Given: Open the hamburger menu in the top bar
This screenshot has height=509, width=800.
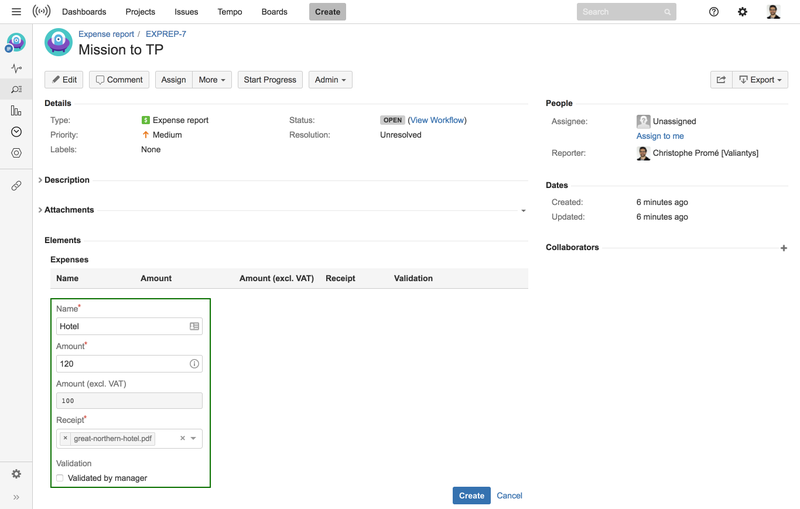Looking at the screenshot, I should click(16, 12).
